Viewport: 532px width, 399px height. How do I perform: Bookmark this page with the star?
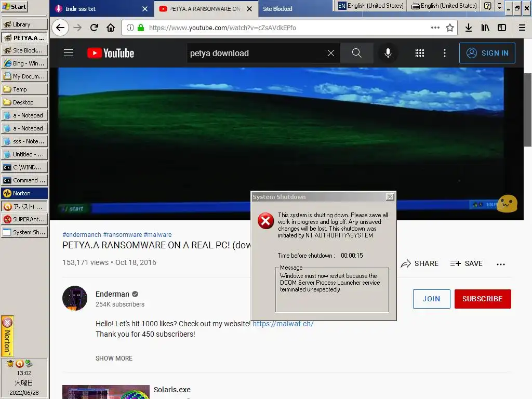[450, 28]
